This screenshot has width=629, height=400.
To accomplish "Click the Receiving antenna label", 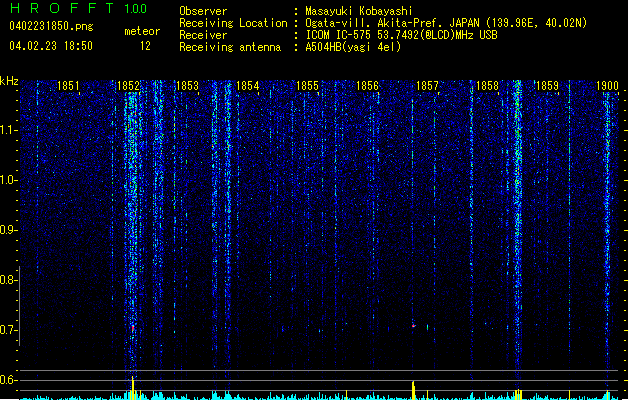I will coord(230,47).
